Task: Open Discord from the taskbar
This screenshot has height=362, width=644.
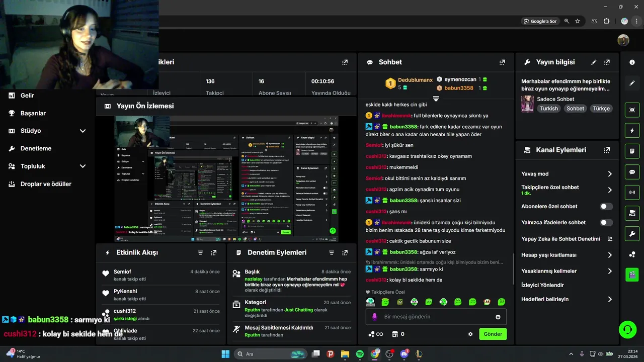Action: [404, 354]
